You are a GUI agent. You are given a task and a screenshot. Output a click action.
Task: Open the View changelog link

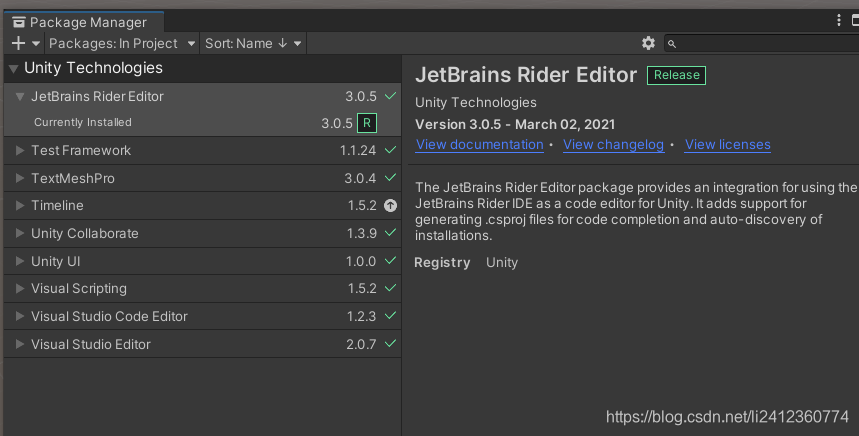click(614, 145)
